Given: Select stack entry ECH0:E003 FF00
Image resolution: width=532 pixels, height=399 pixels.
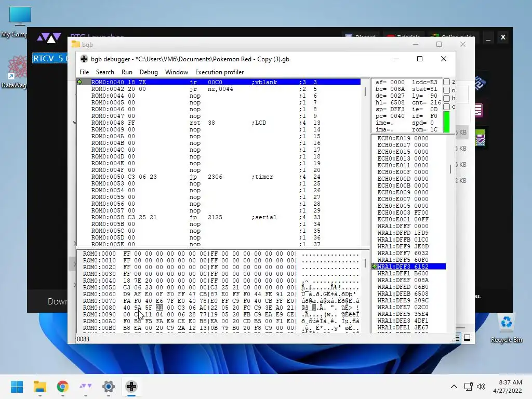Looking at the screenshot, I should click(403, 212).
